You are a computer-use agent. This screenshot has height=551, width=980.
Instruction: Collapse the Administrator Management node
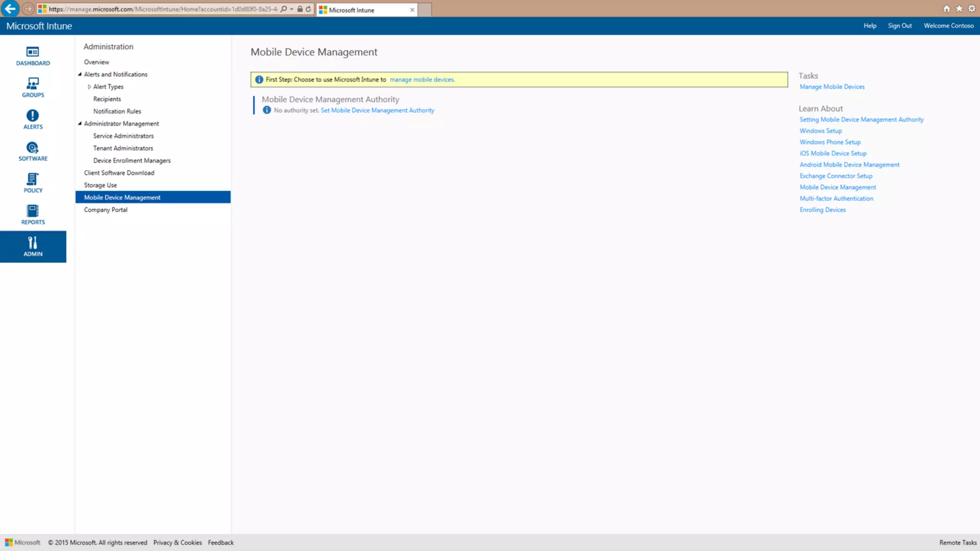tap(80, 123)
